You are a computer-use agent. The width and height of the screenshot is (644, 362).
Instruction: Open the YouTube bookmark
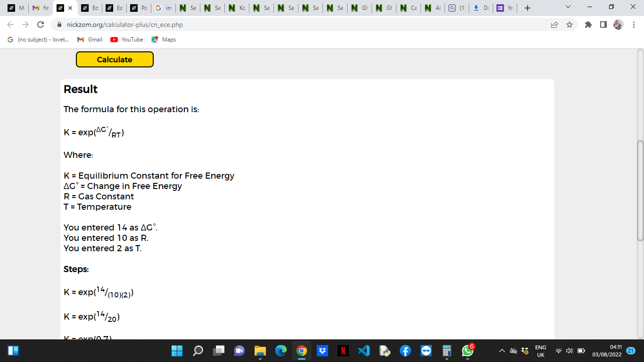(x=127, y=40)
